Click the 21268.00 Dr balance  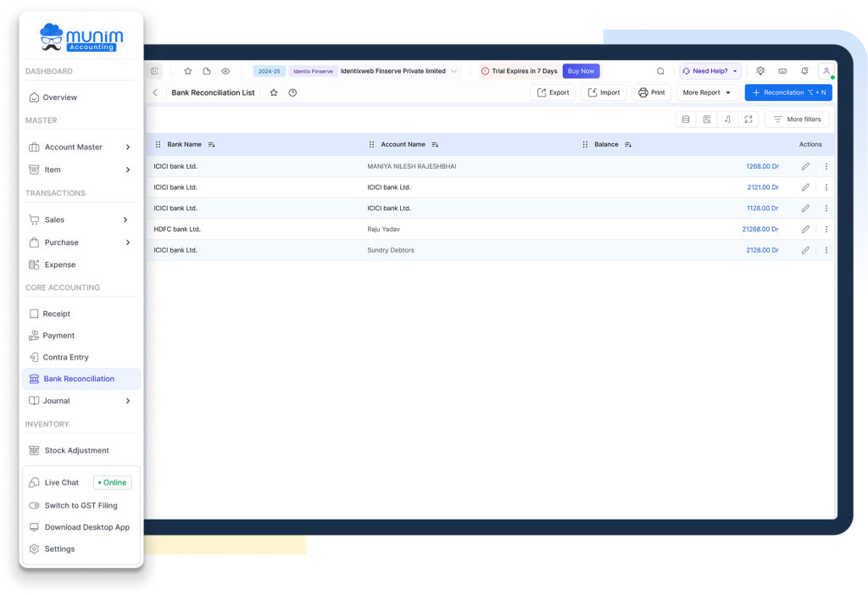pos(760,229)
